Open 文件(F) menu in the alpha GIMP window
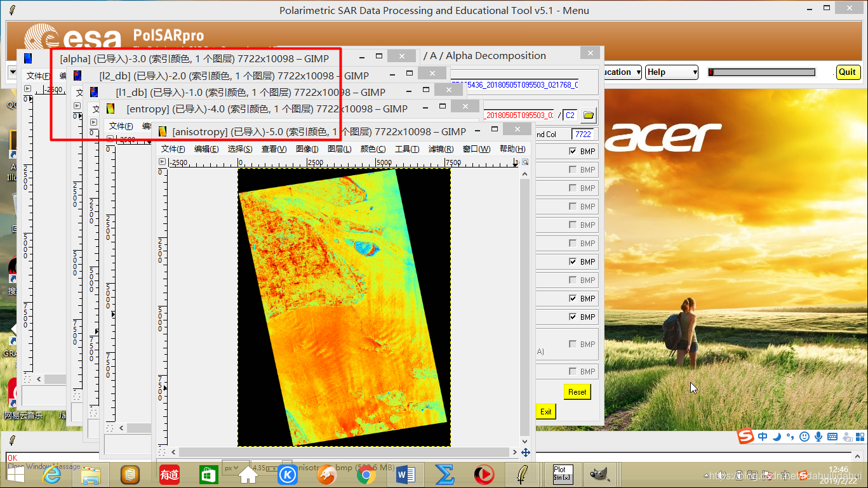Viewport: 868px width, 488px height. coord(37,76)
